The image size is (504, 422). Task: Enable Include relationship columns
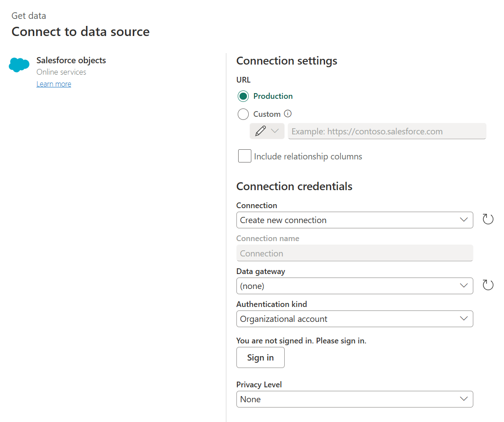[244, 156]
